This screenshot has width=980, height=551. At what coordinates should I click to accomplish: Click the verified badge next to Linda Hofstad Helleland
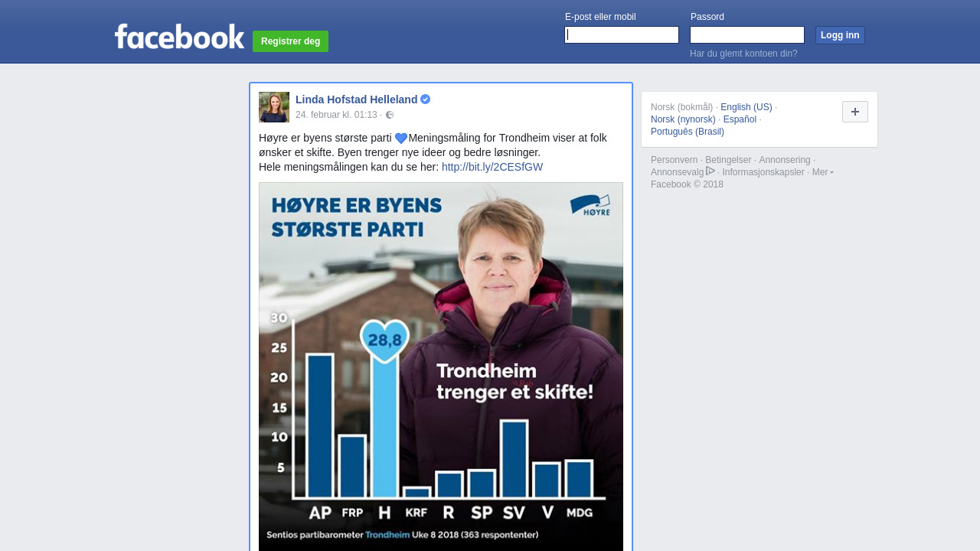click(x=426, y=99)
